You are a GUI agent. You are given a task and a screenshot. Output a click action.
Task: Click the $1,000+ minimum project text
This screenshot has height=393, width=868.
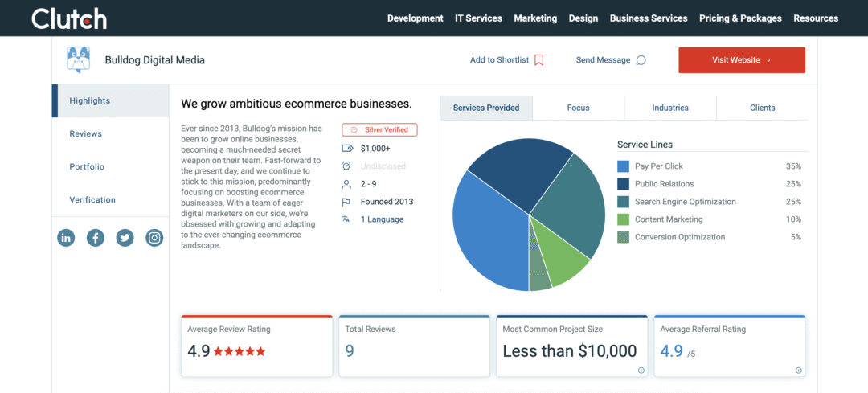coord(375,149)
